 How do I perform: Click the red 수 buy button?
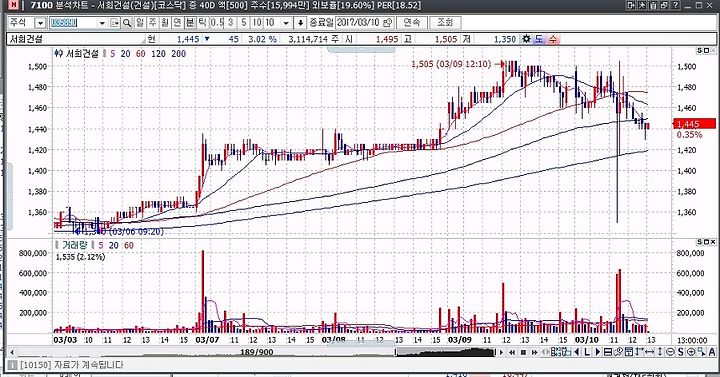coord(552,39)
